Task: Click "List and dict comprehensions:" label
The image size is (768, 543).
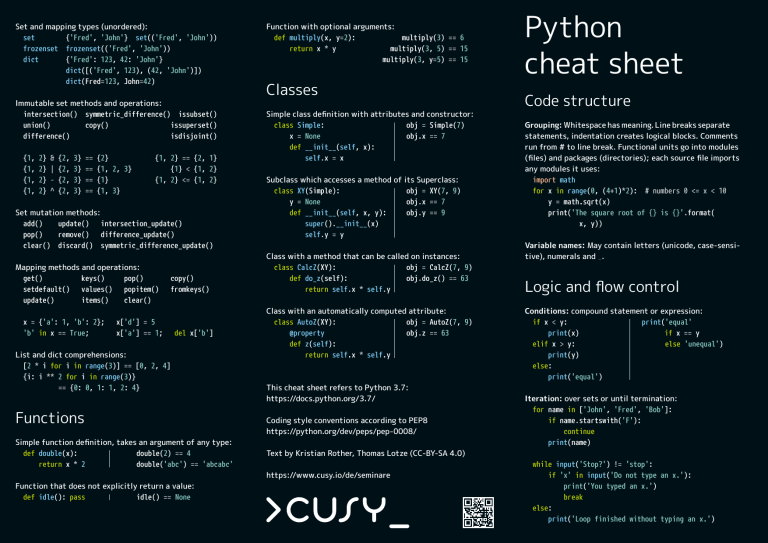Action: coord(71,355)
